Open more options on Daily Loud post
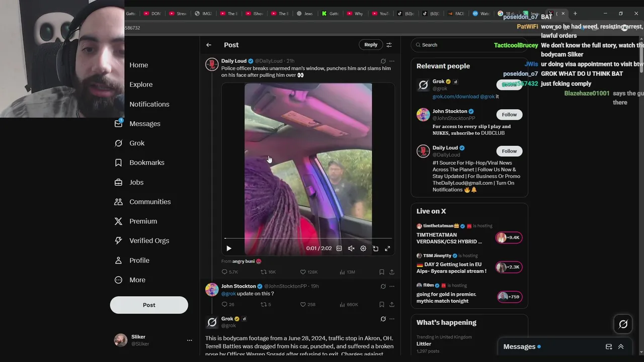This screenshot has width=644, height=362. [392, 61]
